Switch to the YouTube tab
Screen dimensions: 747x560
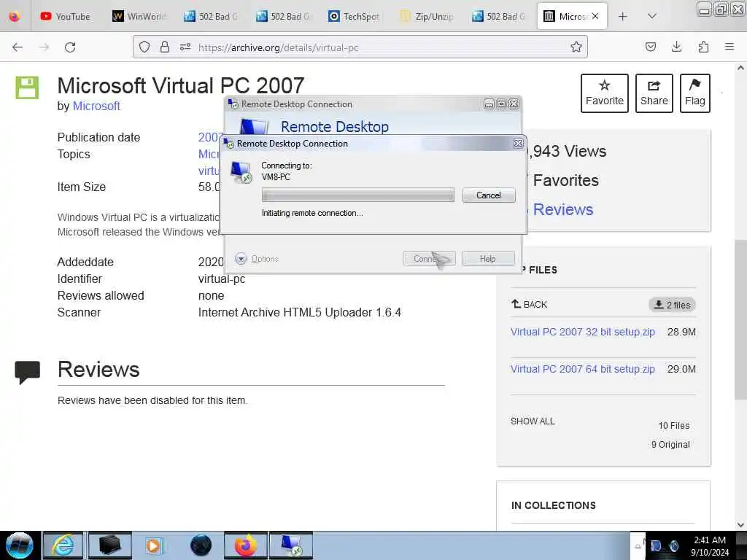[x=65, y=17]
